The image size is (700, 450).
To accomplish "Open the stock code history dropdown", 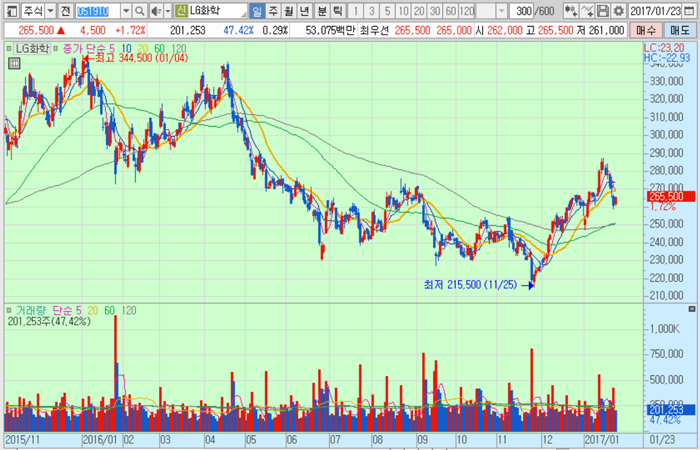I will tap(126, 10).
